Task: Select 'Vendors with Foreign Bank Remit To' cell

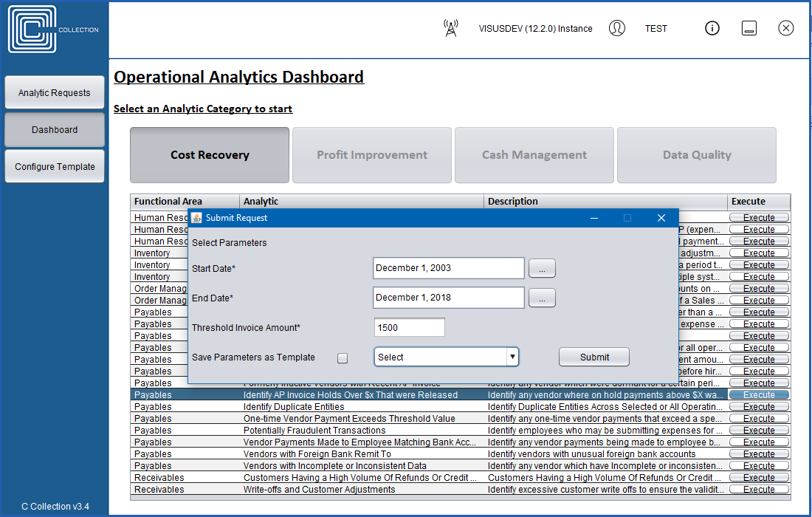Action: click(362, 454)
